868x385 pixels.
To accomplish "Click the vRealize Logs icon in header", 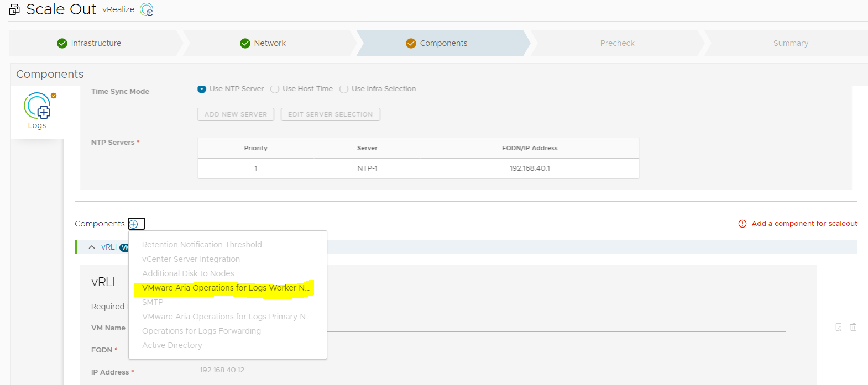I will [x=147, y=9].
